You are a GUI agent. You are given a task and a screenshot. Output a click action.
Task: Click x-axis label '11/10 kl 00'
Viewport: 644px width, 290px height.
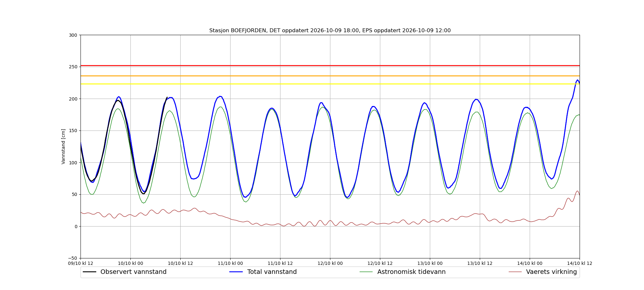click(x=230, y=264)
